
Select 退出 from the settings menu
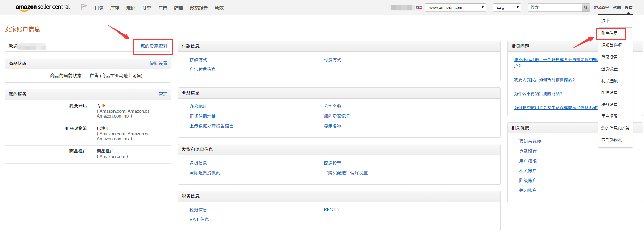[605, 21]
